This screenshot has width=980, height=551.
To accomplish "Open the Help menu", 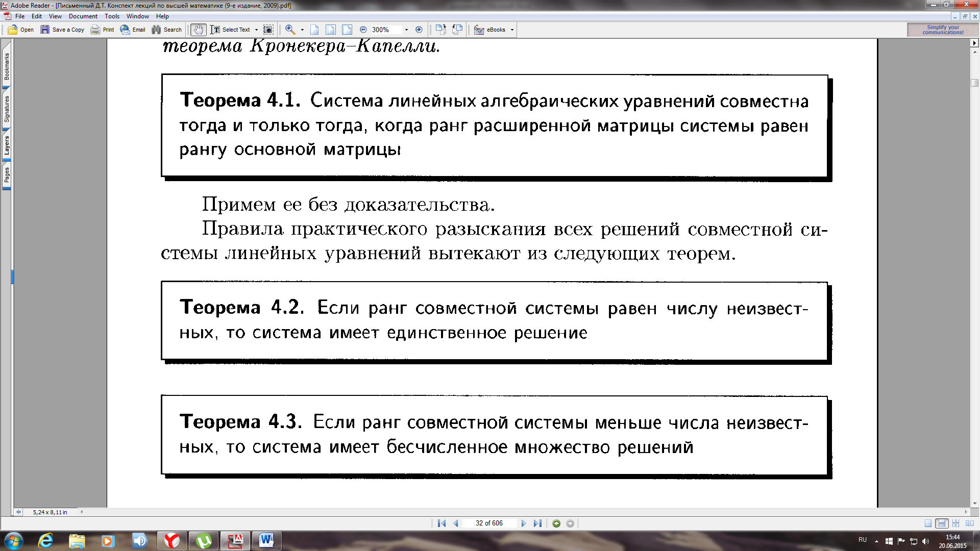I will 162,16.
